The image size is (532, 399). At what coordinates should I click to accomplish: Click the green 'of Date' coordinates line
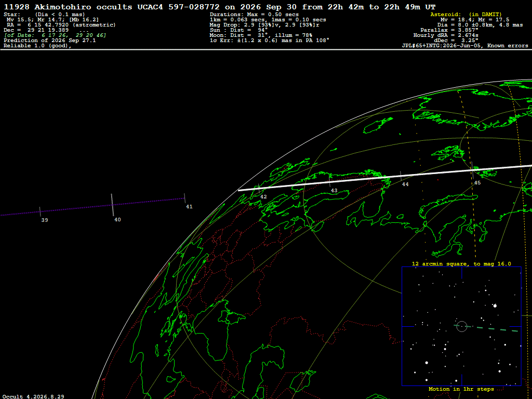(55, 35)
